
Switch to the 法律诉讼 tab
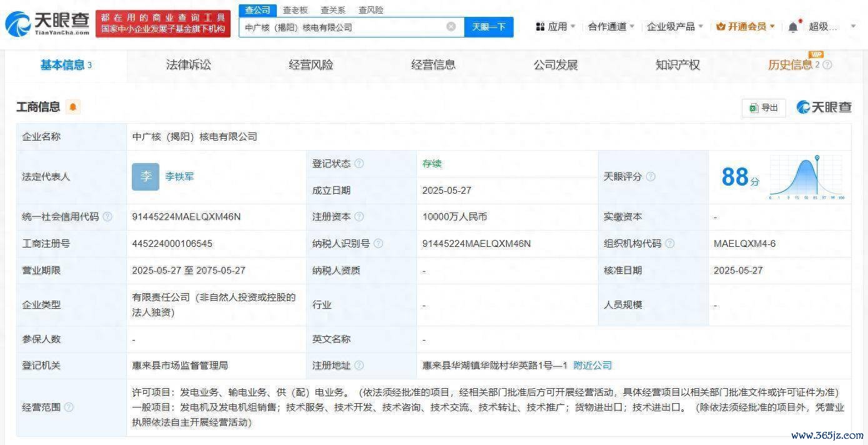[189, 65]
